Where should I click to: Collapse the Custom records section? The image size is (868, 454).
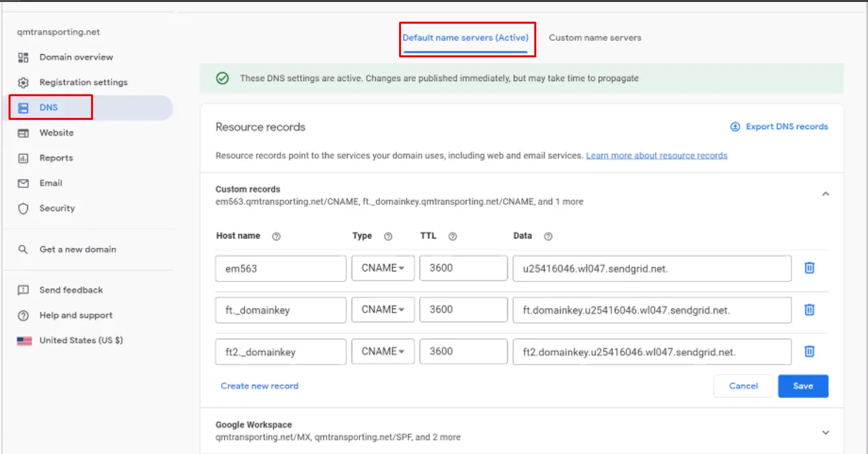(826, 194)
